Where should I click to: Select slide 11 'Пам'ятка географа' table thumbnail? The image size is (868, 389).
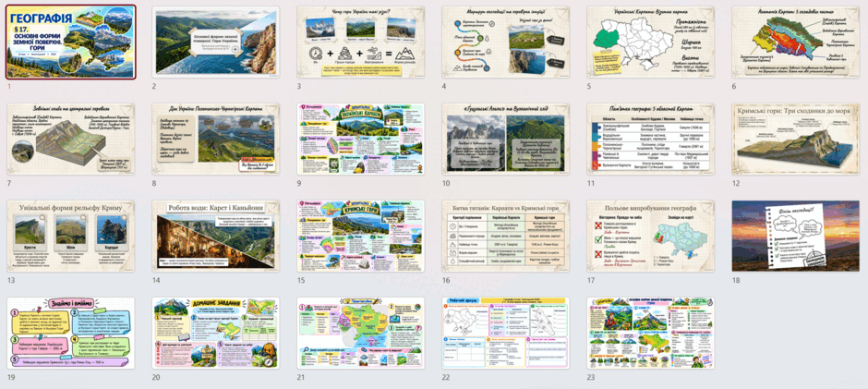tap(651, 140)
